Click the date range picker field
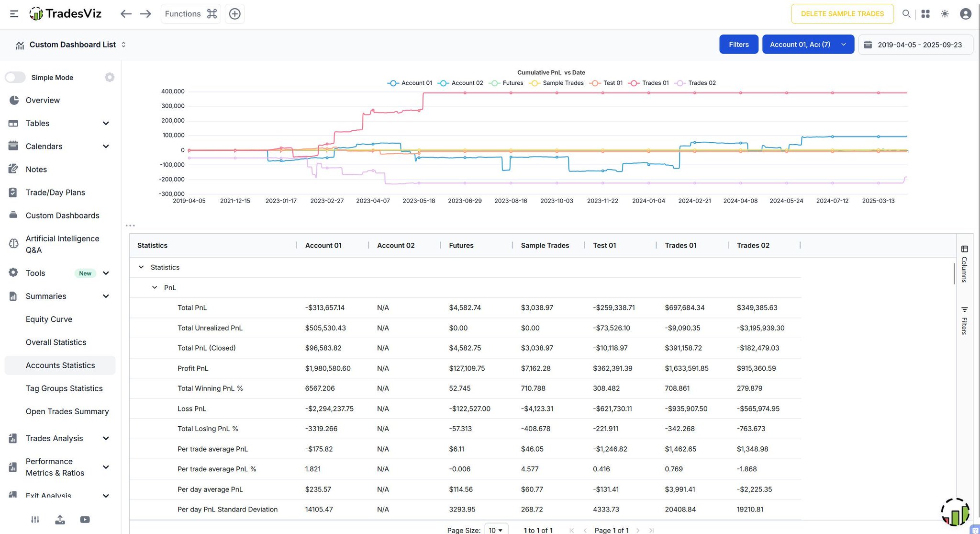Screen dimensions: 980x534 [x=915, y=45]
